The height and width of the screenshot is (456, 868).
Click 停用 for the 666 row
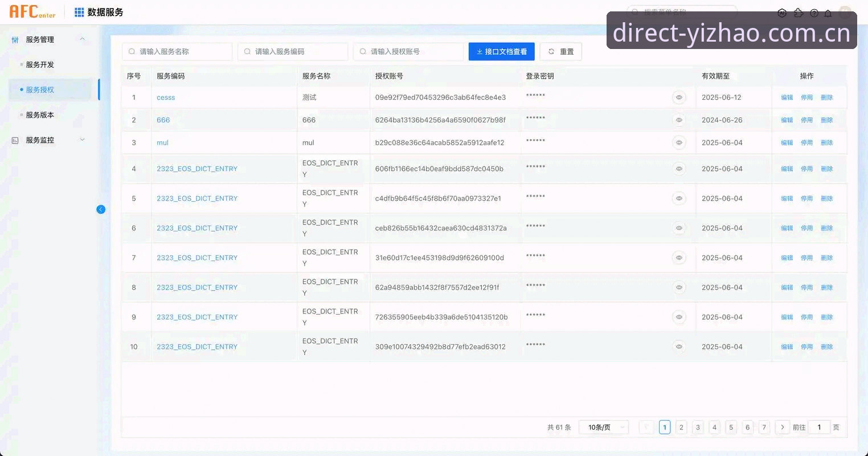pyautogui.click(x=807, y=120)
